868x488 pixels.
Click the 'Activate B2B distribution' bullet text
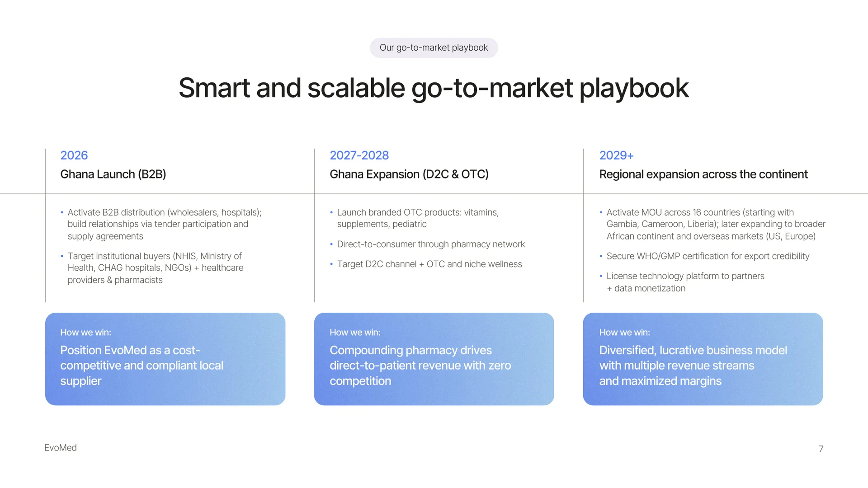165,224
